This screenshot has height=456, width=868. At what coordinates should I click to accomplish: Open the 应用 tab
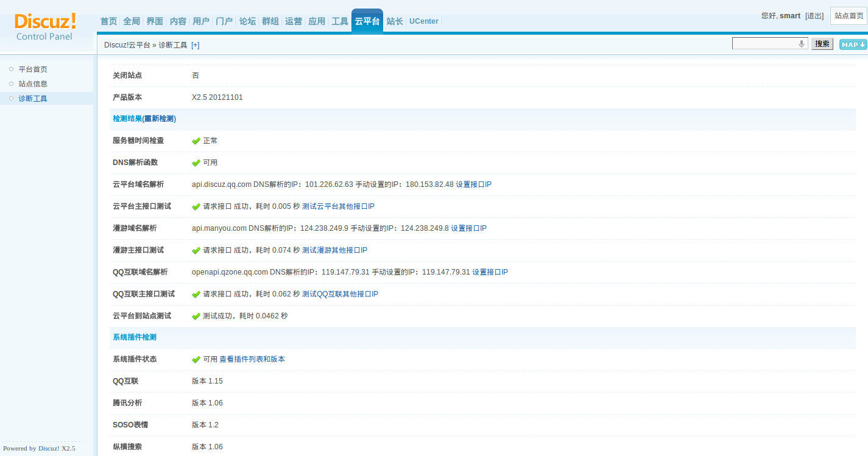317,21
